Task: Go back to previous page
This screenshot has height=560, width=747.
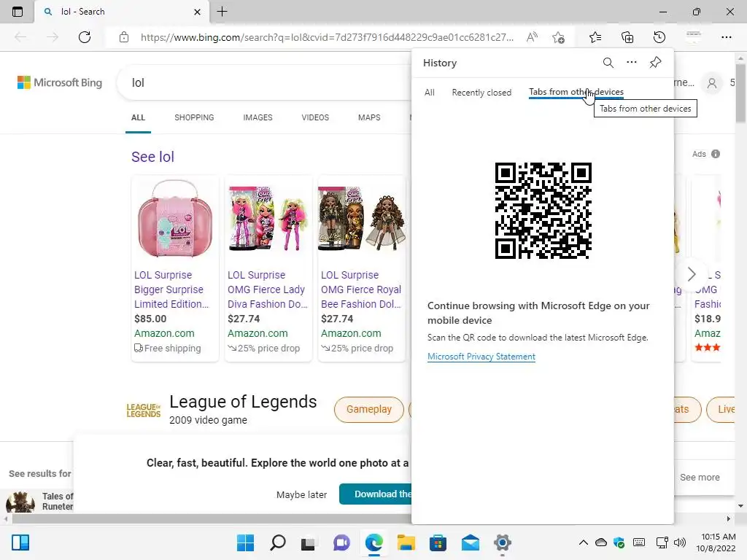Action: pyautogui.click(x=20, y=37)
